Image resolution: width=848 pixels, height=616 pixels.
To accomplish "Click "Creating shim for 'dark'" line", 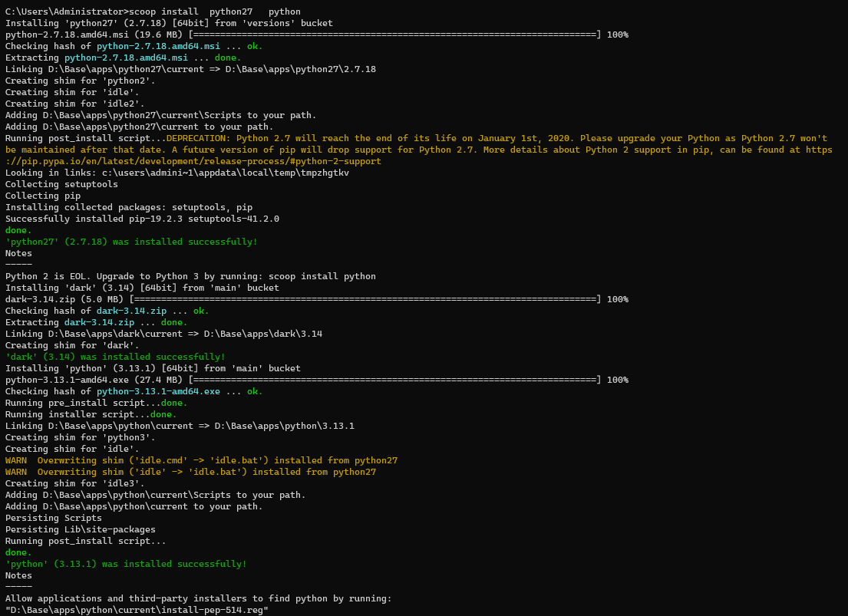I will pos(72,345).
